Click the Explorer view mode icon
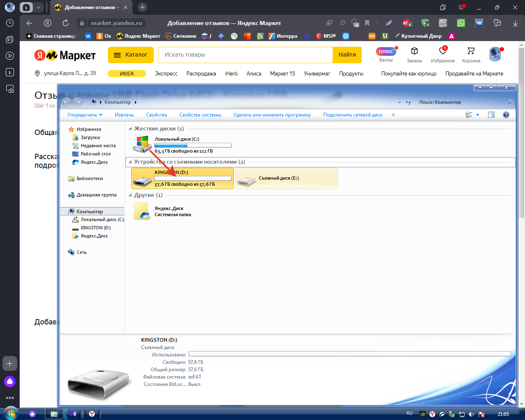Screen dimensions: 525x420 coord(469,115)
